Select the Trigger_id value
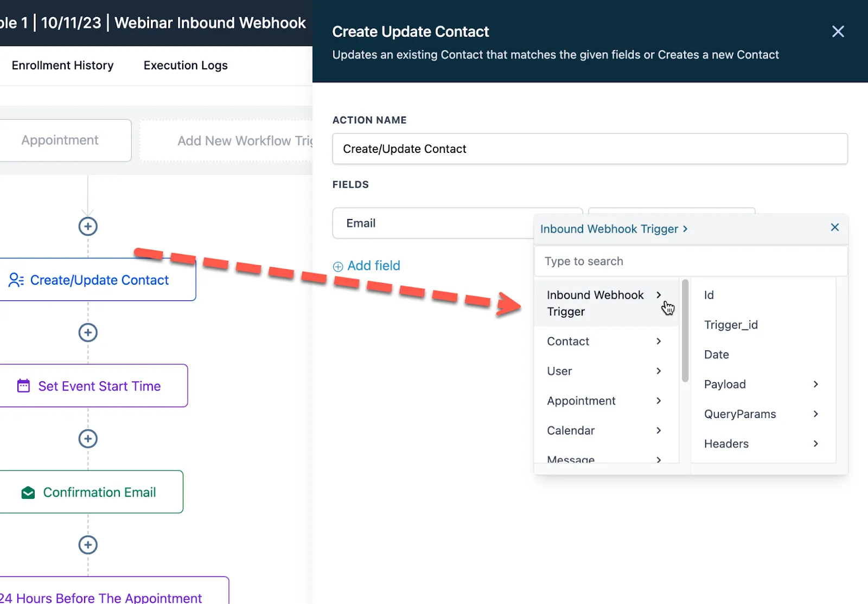Image resolution: width=868 pixels, height=604 pixels. 731,325
